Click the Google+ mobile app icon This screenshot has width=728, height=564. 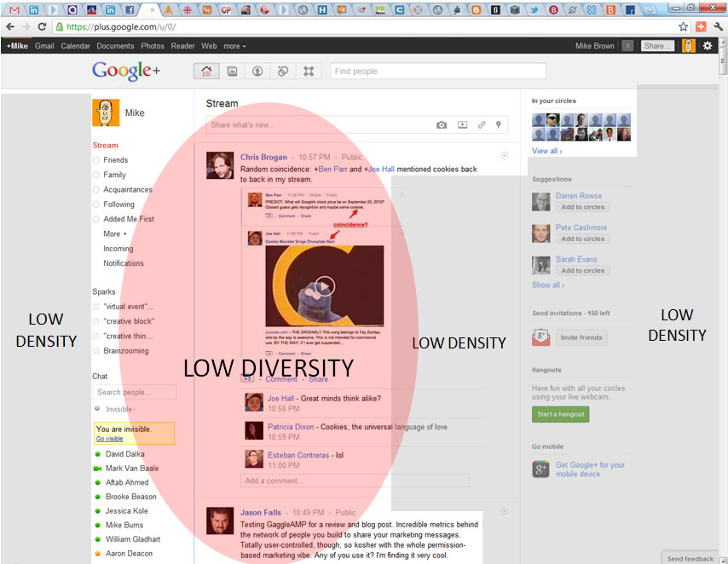pos(541,469)
